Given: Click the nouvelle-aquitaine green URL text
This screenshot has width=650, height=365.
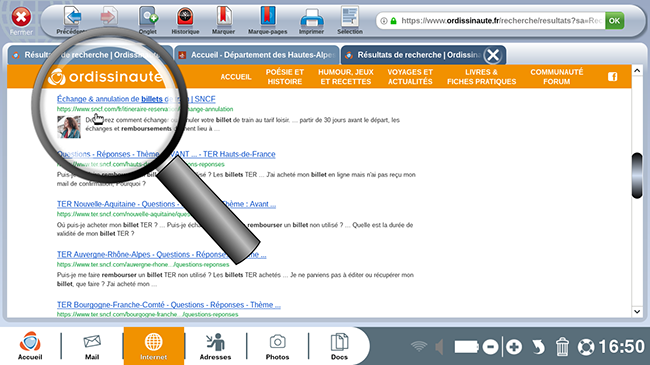Looking at the screenshot, I should coord(124,214).
